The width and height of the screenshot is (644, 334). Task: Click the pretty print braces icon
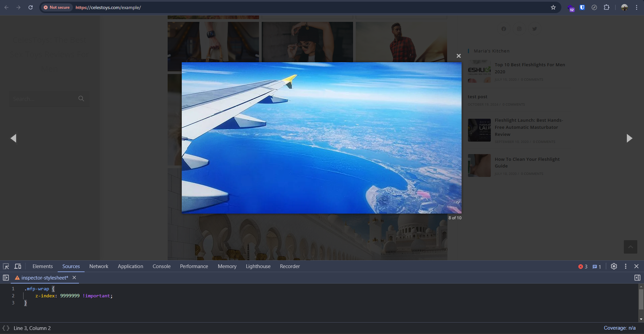pyautogui.click(x=6, y=328)
